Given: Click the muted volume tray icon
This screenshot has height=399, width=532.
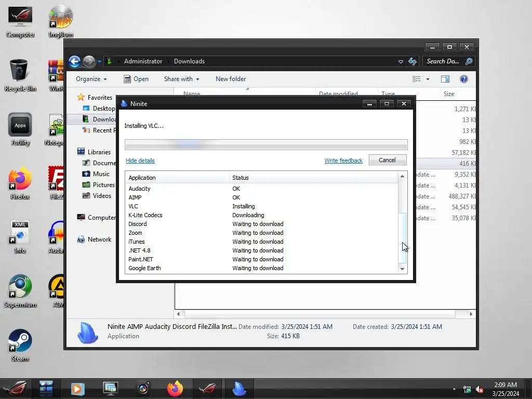Looking at the screenshot, I should (480, 390).
